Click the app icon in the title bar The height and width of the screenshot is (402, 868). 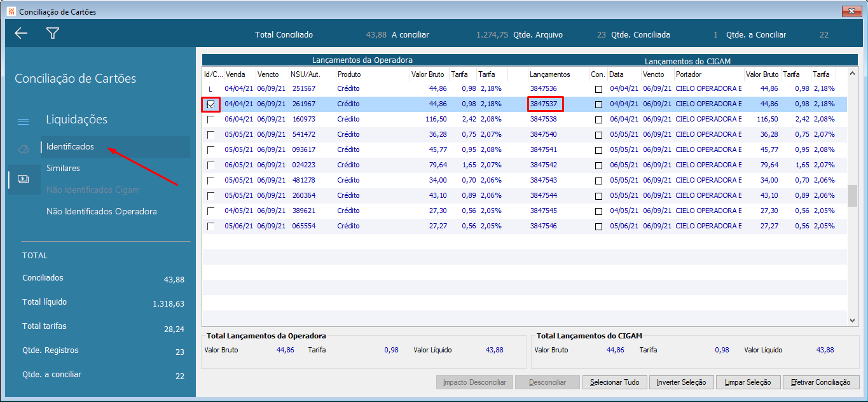click(x=11, y=11)
